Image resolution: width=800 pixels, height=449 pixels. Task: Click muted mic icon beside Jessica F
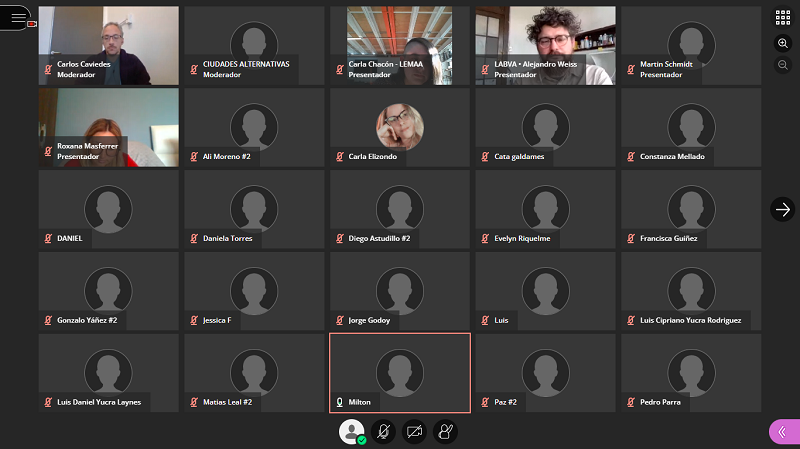pos(194,320)
